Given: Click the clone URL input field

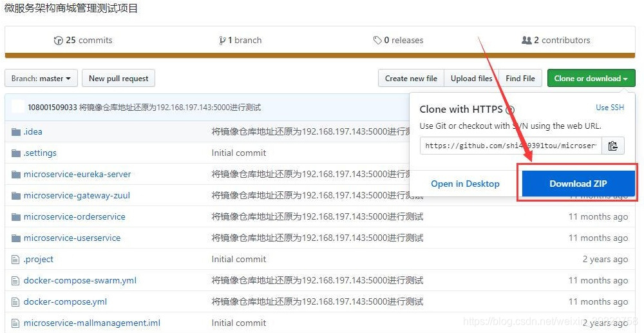Looking at the screenshot, I should pyautogui.click(x=511, y=146).
